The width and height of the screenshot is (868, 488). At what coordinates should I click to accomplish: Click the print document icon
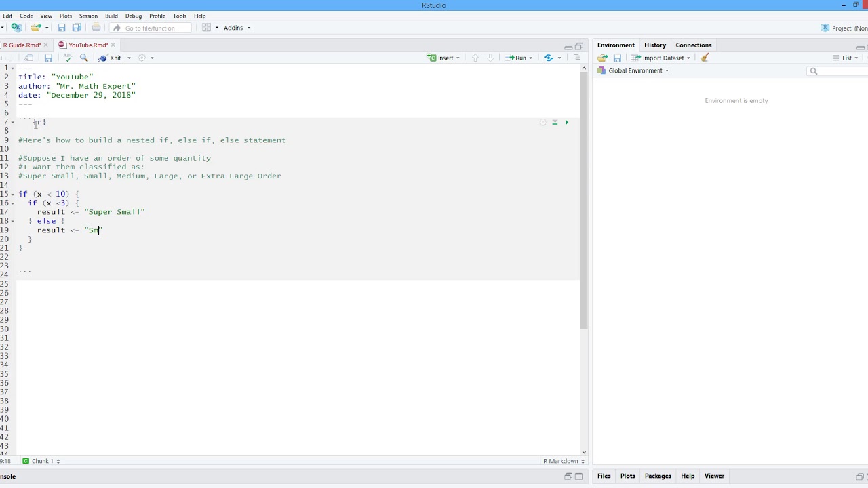coord(96,28)
